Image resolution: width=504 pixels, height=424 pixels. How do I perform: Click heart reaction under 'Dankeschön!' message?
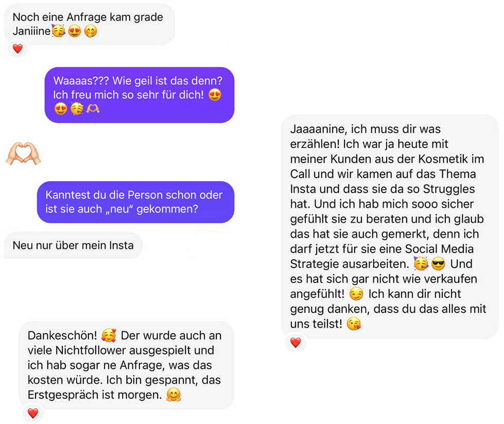click(x=33, y=413)
